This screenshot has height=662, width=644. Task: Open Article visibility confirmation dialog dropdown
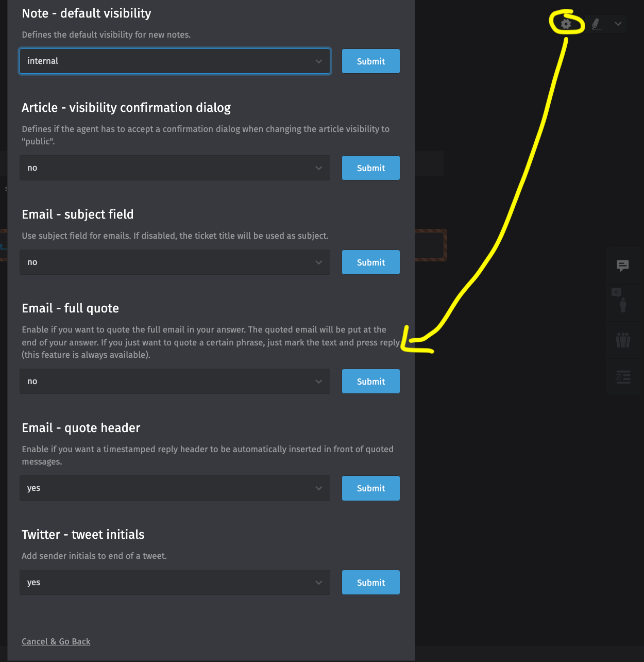(x=175, y=168)
